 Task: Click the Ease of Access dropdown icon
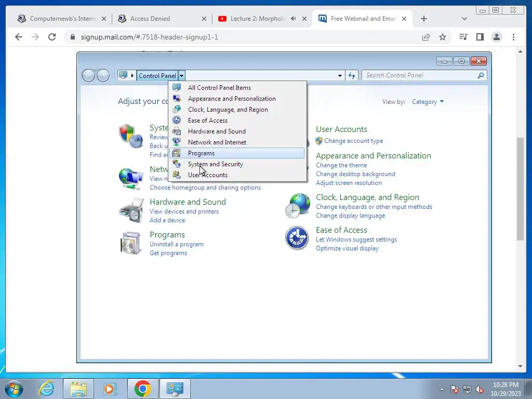(177, 120)
